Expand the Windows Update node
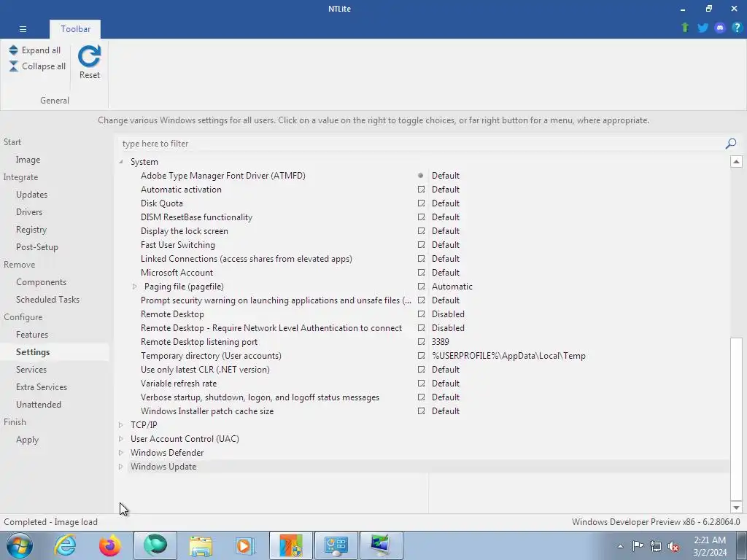 click(121, 466)
